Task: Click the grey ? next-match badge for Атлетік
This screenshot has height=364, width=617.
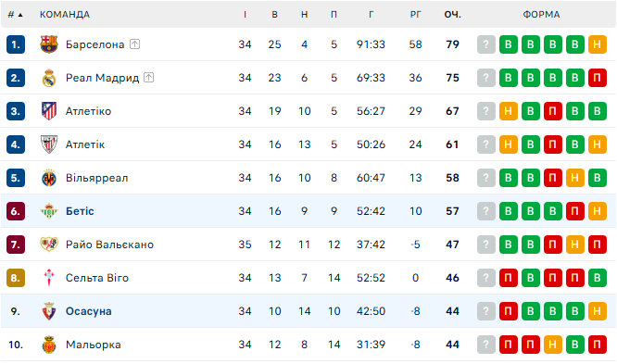Action: coord(486,144)
